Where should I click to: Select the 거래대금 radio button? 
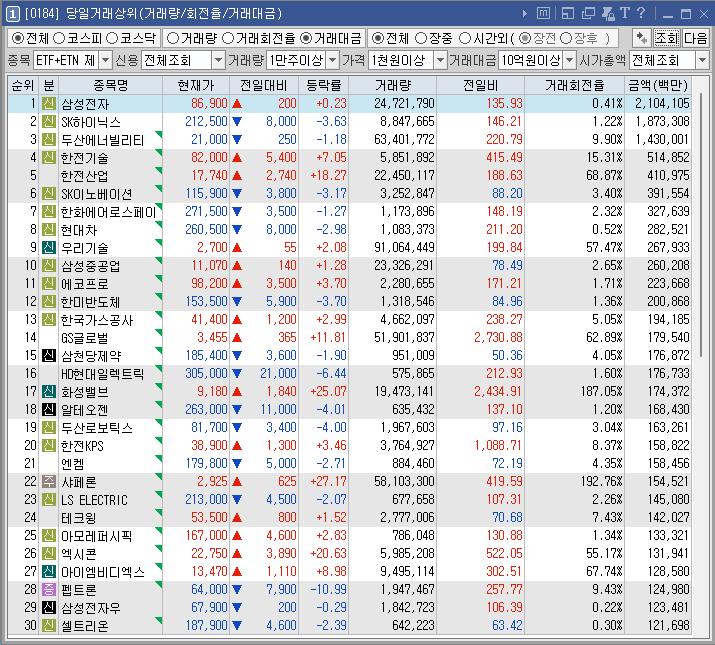tap(306, 38)
